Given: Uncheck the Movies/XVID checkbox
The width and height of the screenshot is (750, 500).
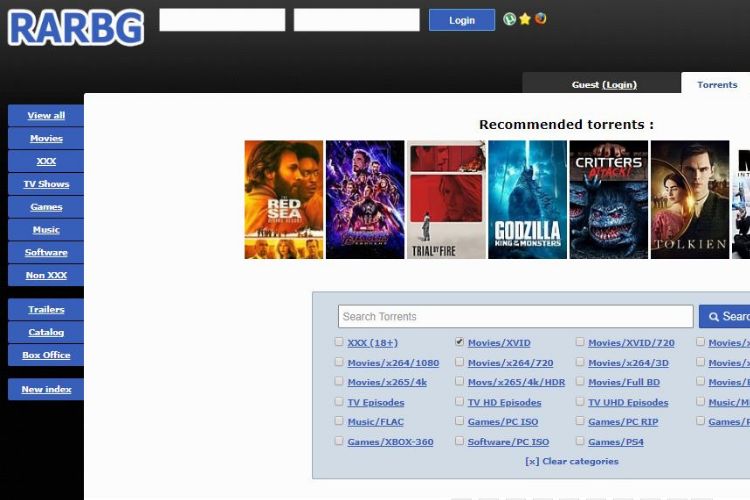Looking at the screenshot, I should tap(459, 342).
